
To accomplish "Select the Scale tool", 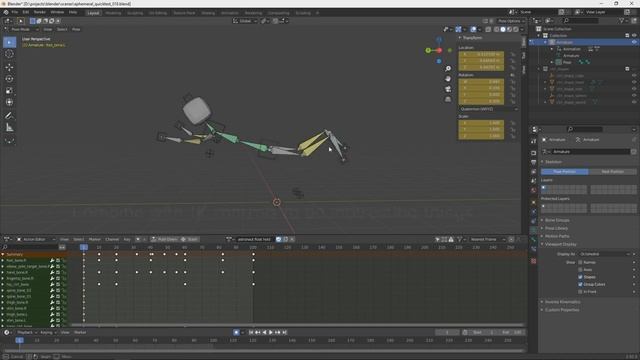I will pos(9,91).
